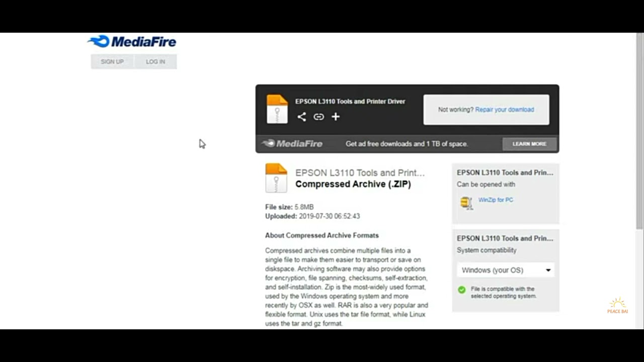Screen dimensions: 644x362
Task: Click the LEARN MORE button
Action: pos(529,144)
